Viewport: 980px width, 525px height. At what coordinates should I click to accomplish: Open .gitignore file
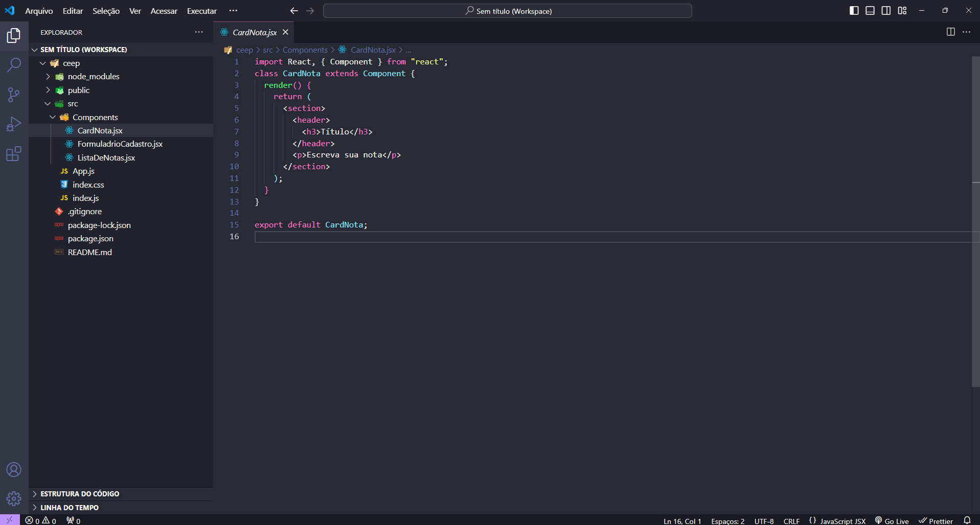(121, 212)
